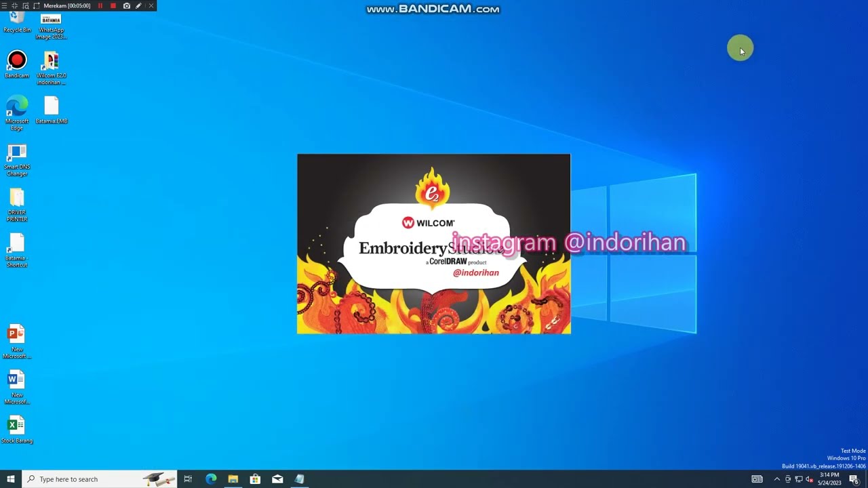Click Bandicam's collapse-to-compact-view arrows icon

tap(14, 5)
